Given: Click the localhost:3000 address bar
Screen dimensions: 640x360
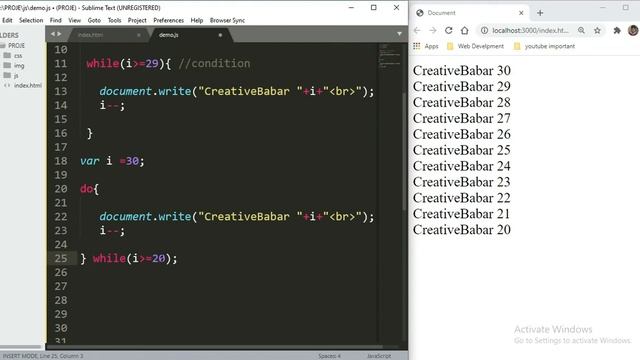Looking at the screenshot, I should pyautogui.click(x=530, y=31).
